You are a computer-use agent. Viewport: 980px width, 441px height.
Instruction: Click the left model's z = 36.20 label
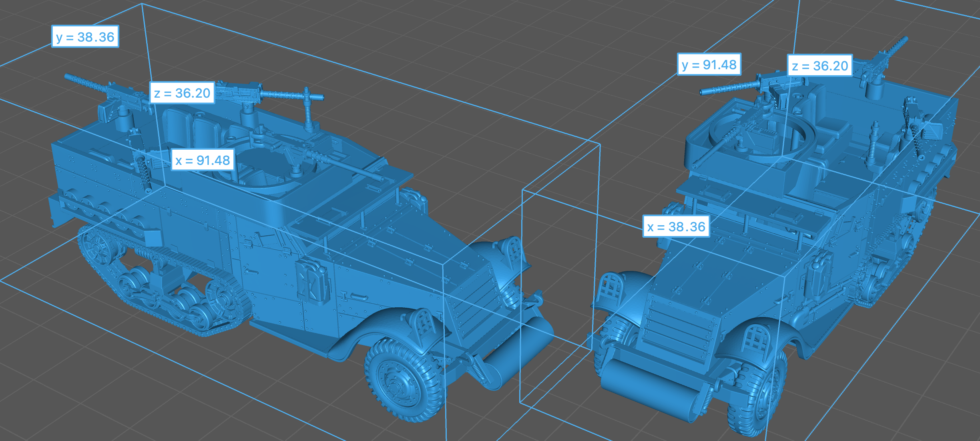[182, 93]
